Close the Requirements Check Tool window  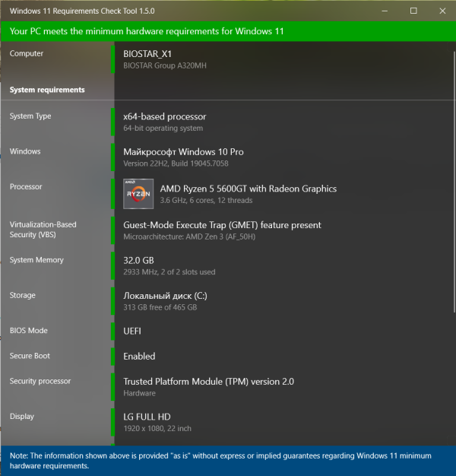[x=442, y=11]
